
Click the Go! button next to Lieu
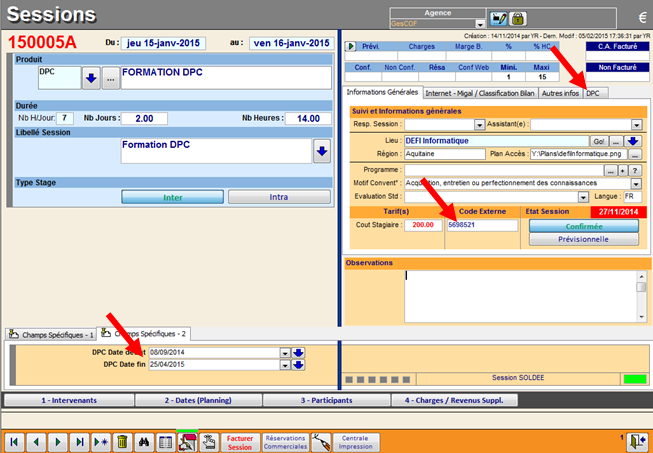click(601, 141)
